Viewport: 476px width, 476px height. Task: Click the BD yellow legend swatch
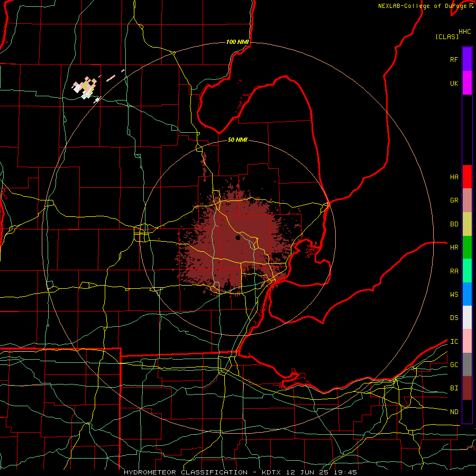click(x=467, y=224)
